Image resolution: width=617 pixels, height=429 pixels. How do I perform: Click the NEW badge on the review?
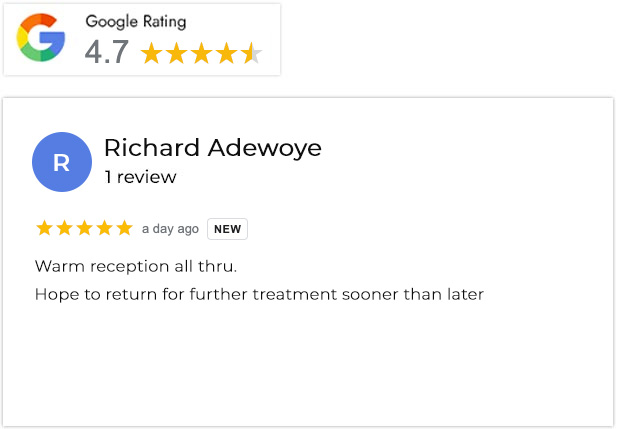coord(227,229)
